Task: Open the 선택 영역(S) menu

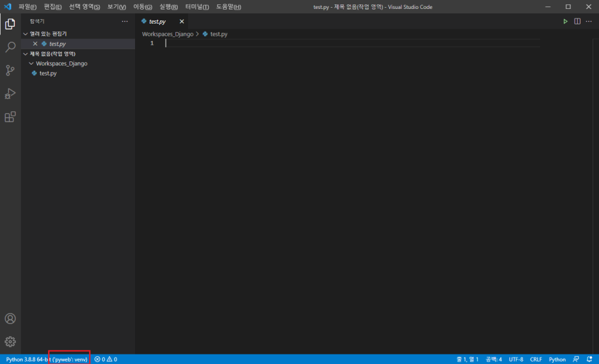Action: pyautogui.click(x=84, y=7)
